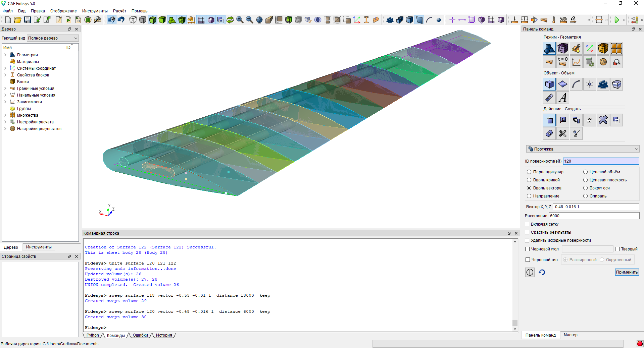Image resolution: width=644 pixels, height=348 pixels.
Task: Expand the Граничные условия tree node
Action: (5, 89)
